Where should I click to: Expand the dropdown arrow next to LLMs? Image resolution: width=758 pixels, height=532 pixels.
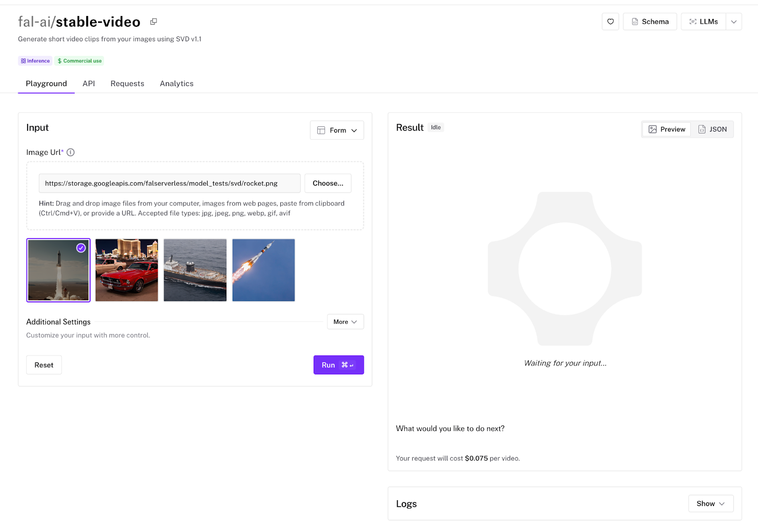point(733,22)
